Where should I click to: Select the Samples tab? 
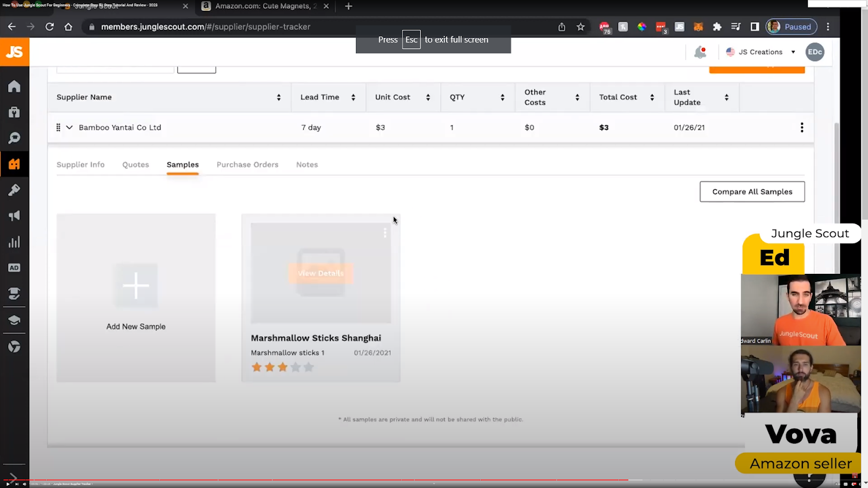(183, 165)
